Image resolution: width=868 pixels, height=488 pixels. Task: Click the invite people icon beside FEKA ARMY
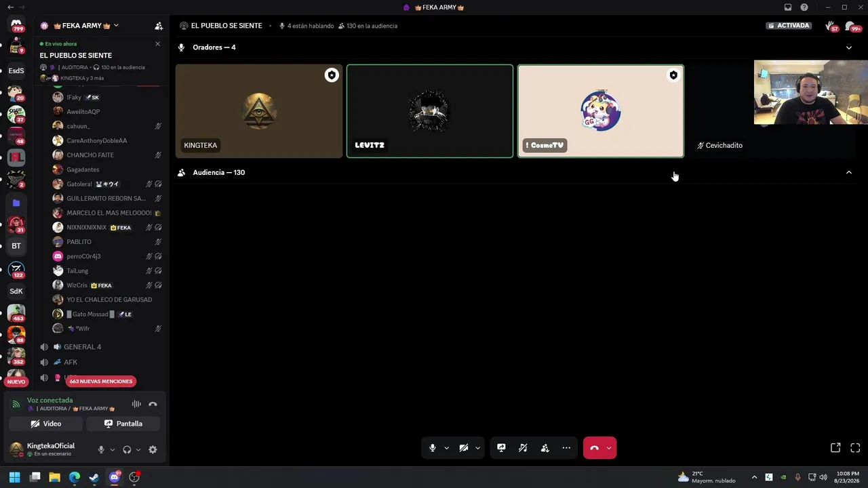click(159, 26)
